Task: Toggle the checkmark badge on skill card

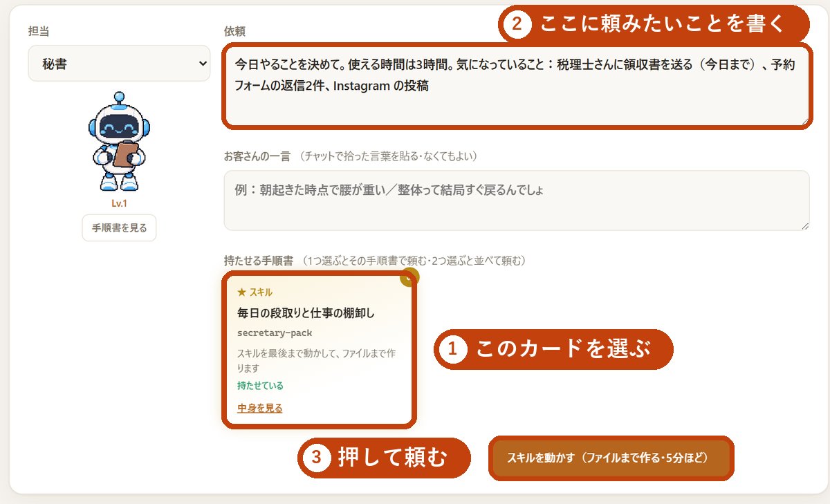Action: (409, 277)
